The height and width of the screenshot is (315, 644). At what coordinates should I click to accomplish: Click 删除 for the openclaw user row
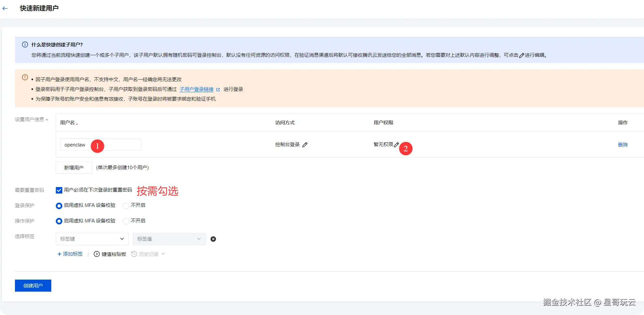coord(623,145)
